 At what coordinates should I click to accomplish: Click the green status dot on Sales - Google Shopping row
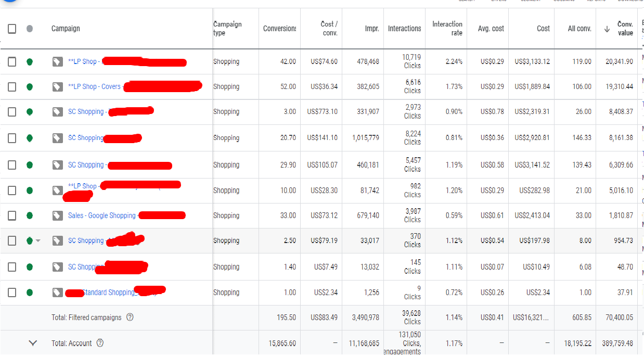(30, 215)
